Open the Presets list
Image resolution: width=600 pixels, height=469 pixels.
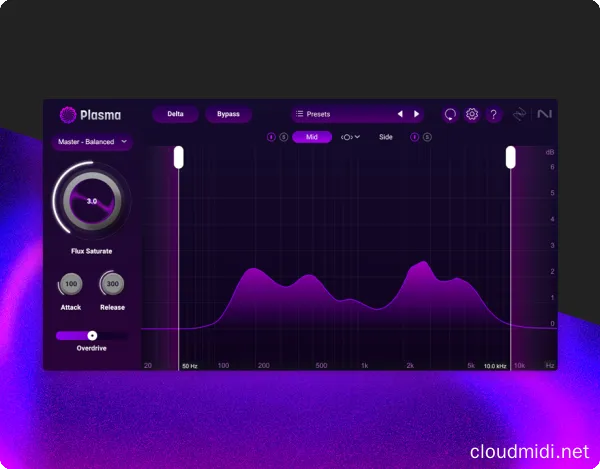340,114
